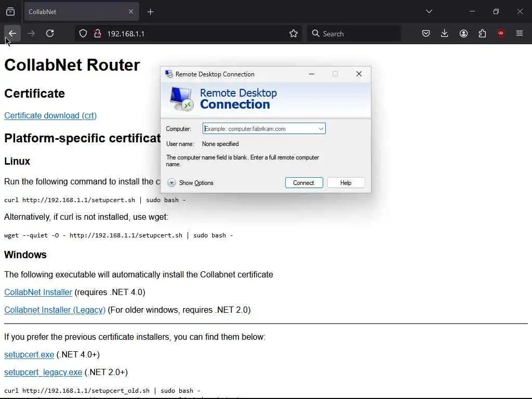The height and width of the screenshot is (399, 532).
Task: Click the curl setupcert_old.sh command text
Action: point(102,391)
